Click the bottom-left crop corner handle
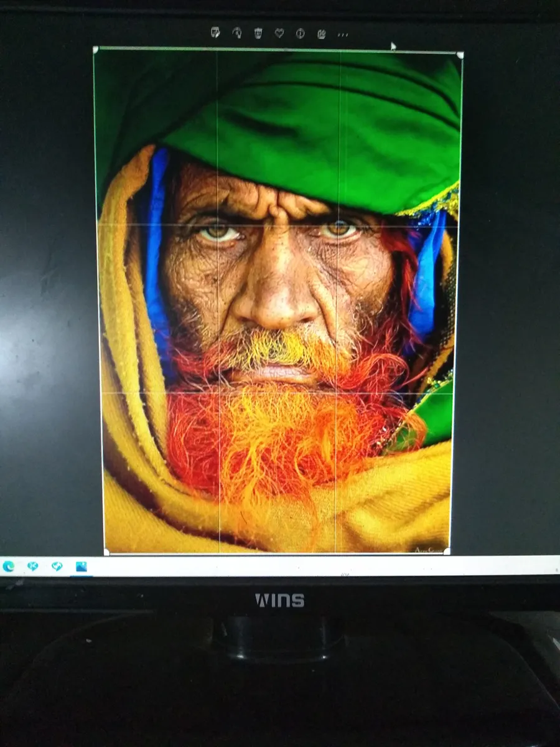560x747 pixels. tap(106, 552)
